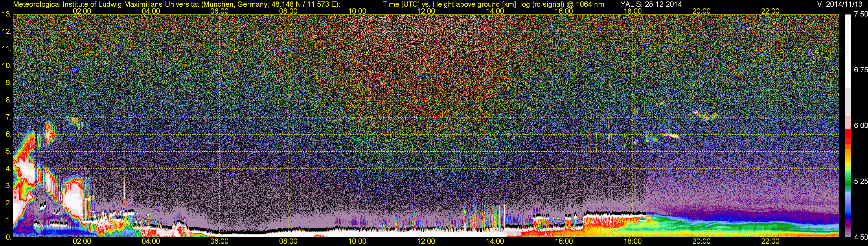Select 06:00 on the top time axis

coord(219,11)
